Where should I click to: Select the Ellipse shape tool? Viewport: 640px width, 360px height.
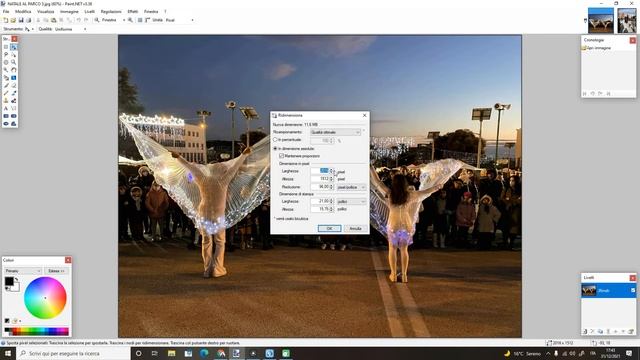[6, 124]
